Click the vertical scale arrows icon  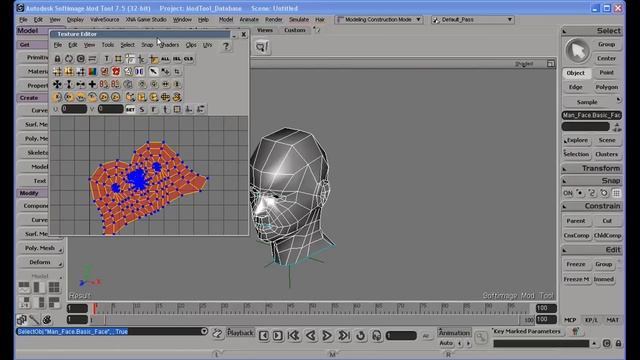click(x=69, y=84)
